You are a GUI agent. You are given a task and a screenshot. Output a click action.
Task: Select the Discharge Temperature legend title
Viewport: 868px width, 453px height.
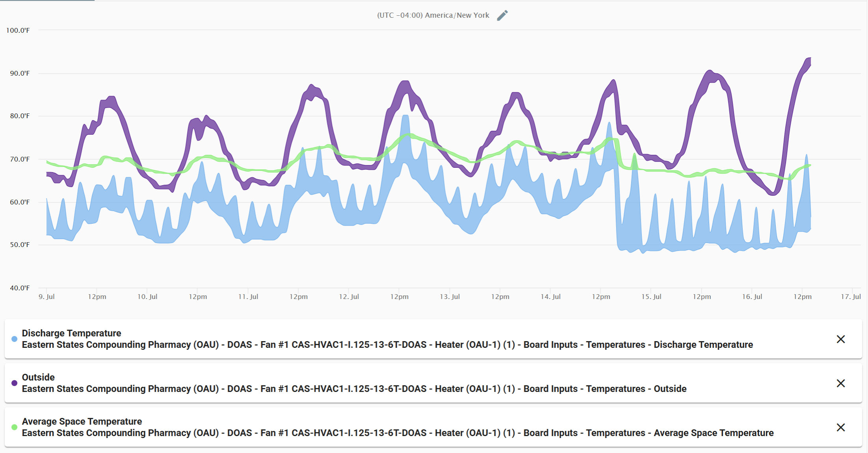71,333
